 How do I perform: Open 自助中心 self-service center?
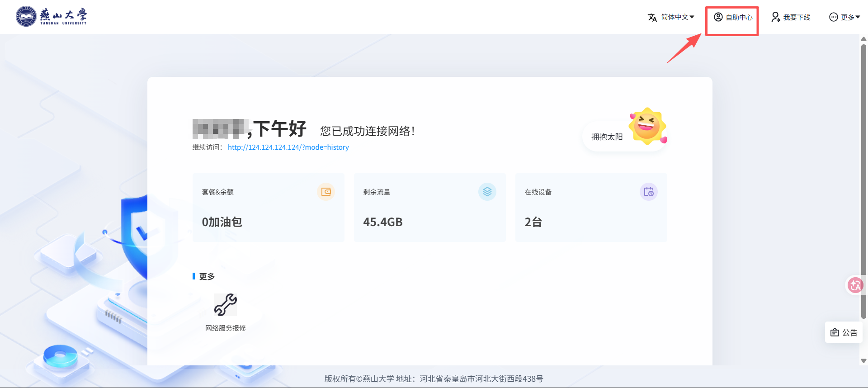pos(733,17)
